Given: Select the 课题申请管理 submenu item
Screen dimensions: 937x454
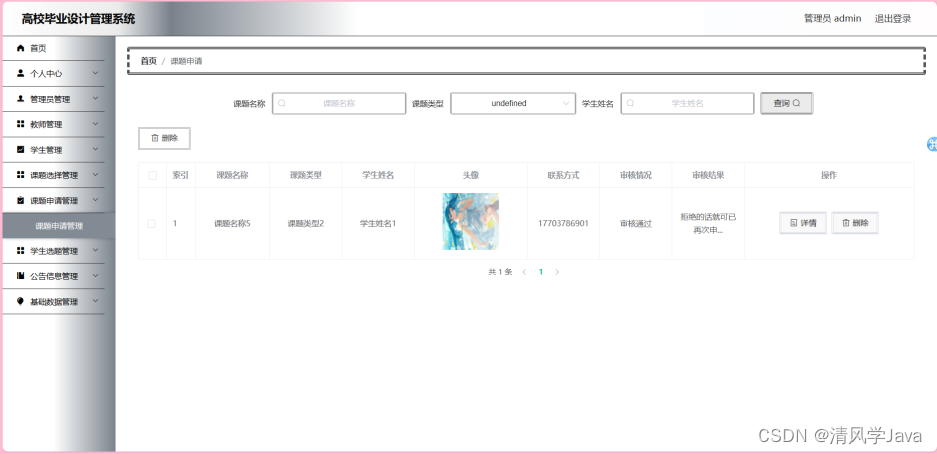Looking at the screenshot, I should 59,226.
